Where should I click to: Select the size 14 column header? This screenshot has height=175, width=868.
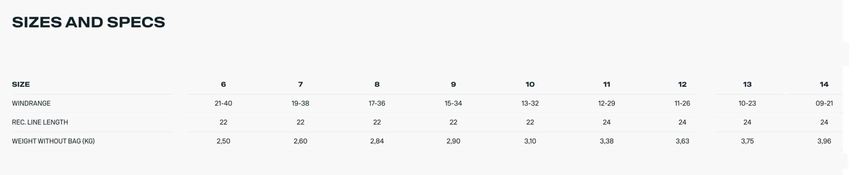(x=824, y=84)
